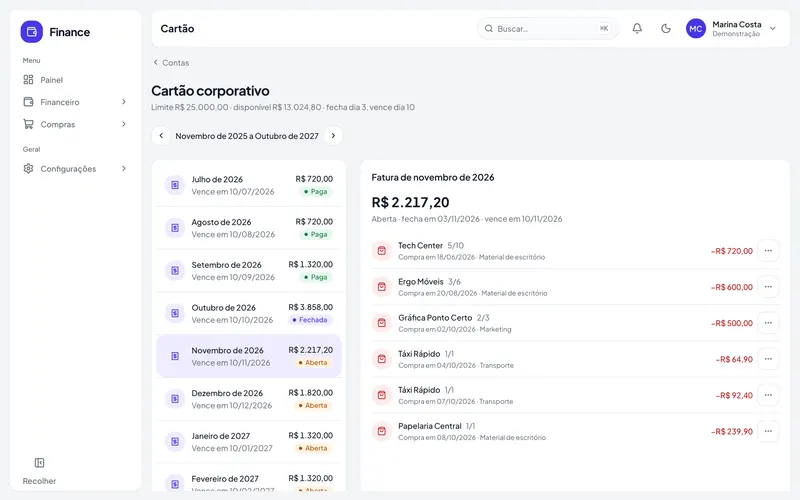
Task: Open the Compras menu item
Action: 75,124
